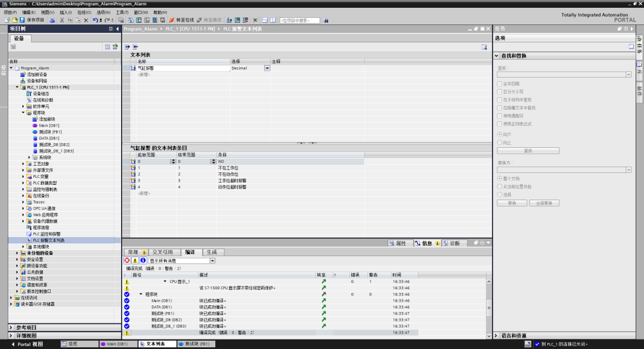
Task: Open the 替换为 field dropdown
Action: pos(628,170)
